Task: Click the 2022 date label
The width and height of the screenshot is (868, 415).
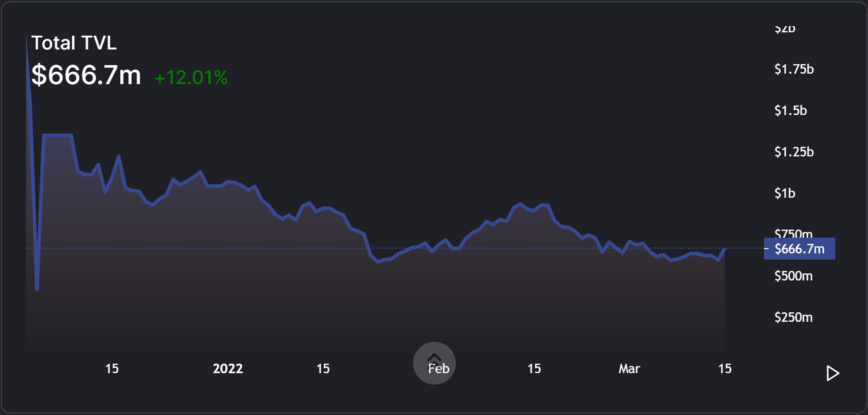Action: (228, 369)
